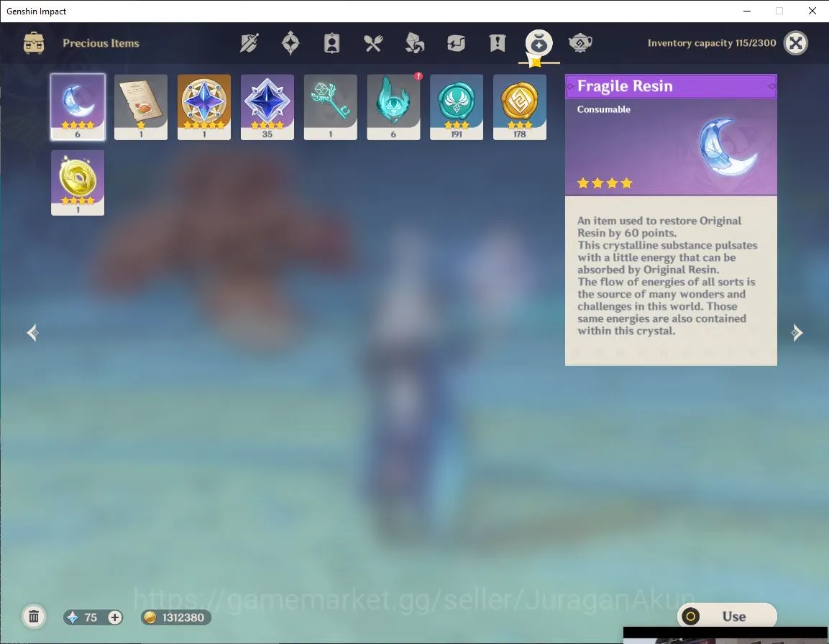Select the Precious Items pouch tab
The width and height of the screenshot is (829, 644).
coord(539,43)
